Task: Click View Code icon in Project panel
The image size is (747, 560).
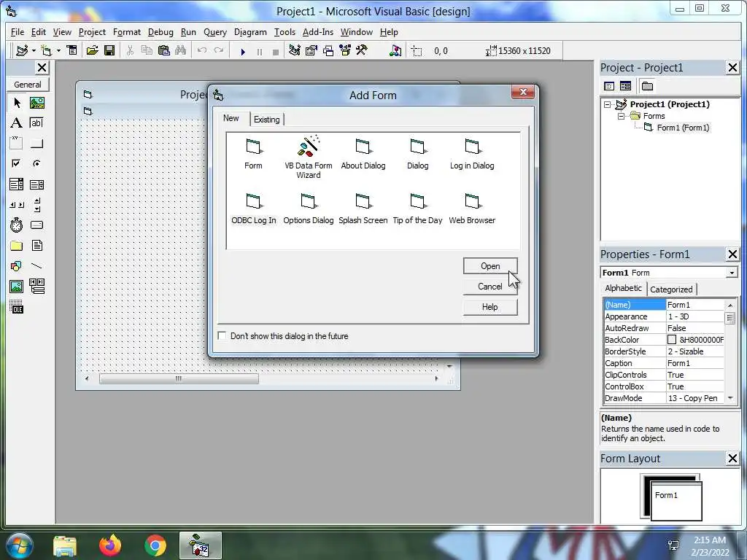Action: pyautogui.click(x=609, y=86)
